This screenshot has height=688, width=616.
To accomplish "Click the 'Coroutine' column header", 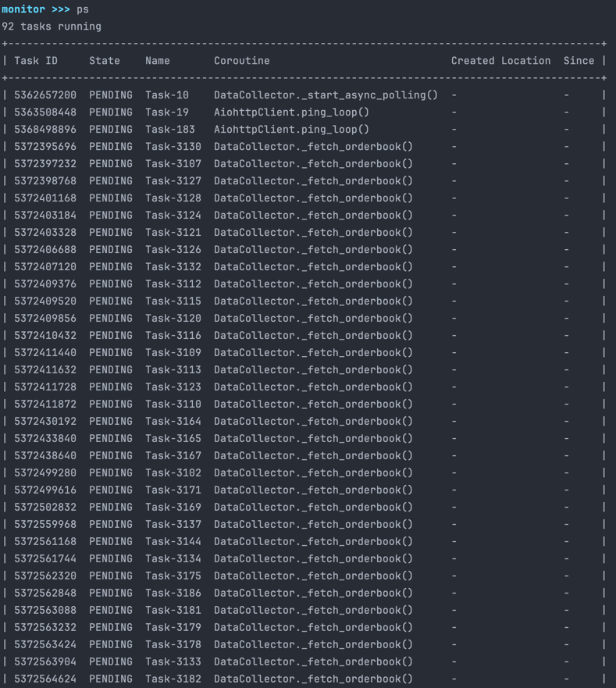I will [x=242, y=61].
